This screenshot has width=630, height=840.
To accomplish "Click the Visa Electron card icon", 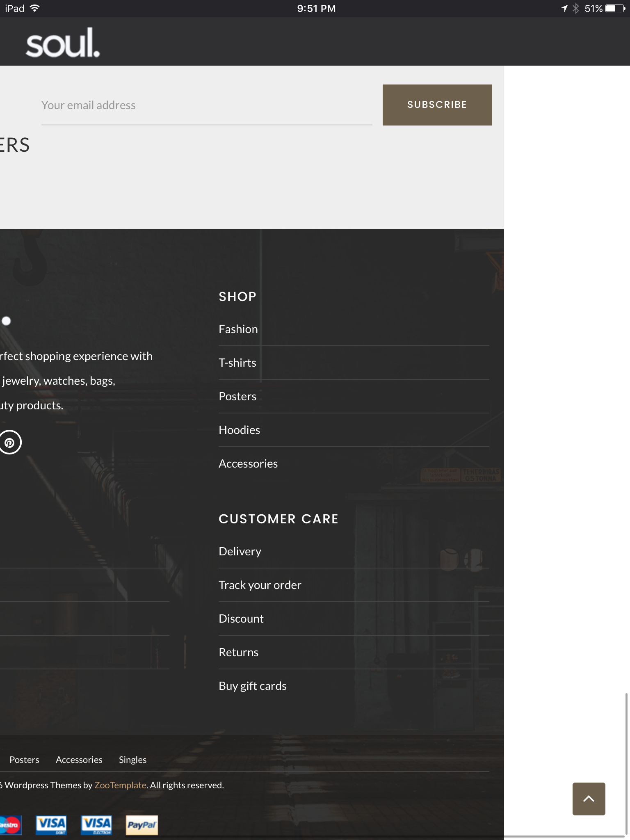I will 96,825.
